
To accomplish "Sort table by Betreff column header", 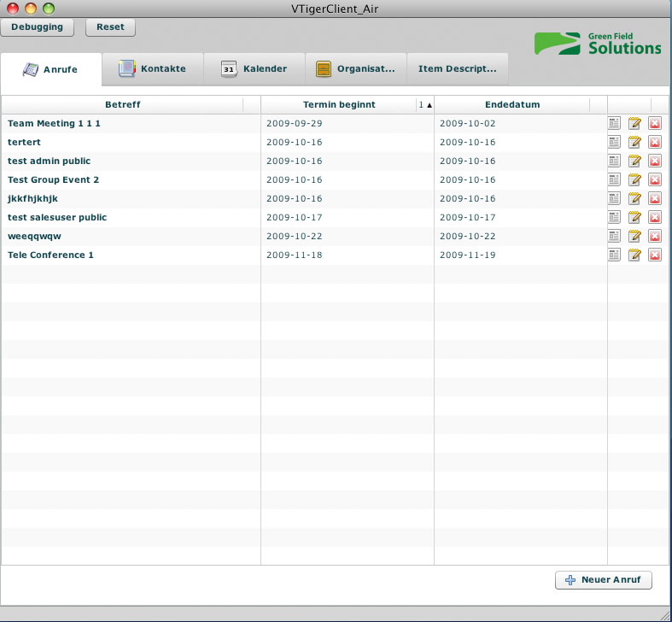I will (122, 104).
